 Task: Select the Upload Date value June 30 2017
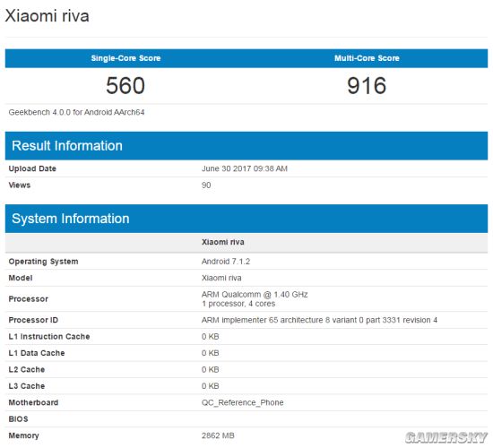[x=245, y=168]
